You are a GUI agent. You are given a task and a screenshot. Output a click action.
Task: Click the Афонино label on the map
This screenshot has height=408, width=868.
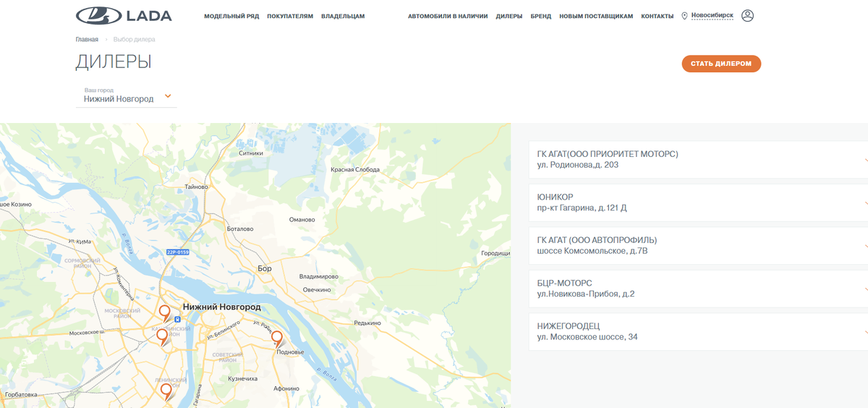click(x=286, y=388)
